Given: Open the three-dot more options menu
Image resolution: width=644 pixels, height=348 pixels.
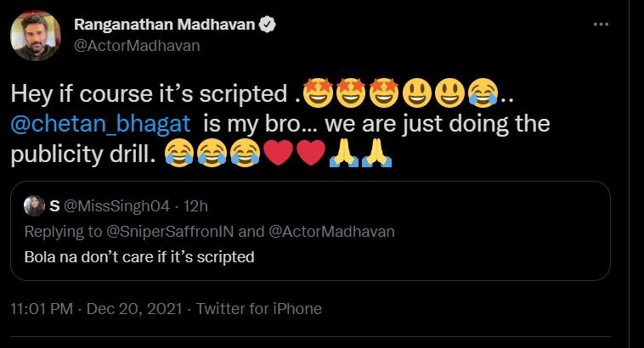Looking at the screenshot, I should pyautogui.click(x=601, y=25).
